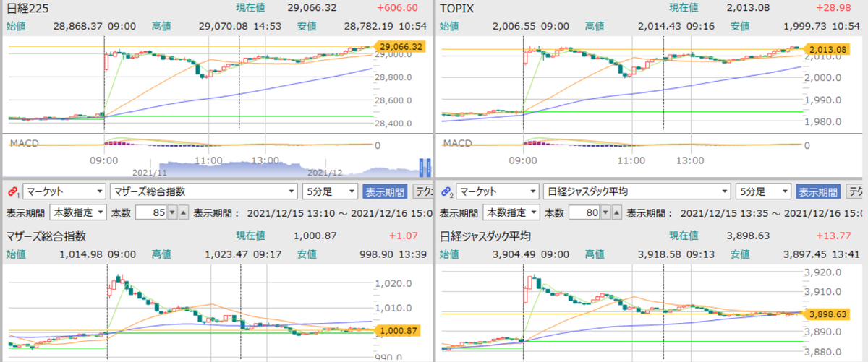The height and width of the screenshot is (362, 868).
Task: Click the MACD label in the TOPIX chart
Action: [x=457, y=143]
